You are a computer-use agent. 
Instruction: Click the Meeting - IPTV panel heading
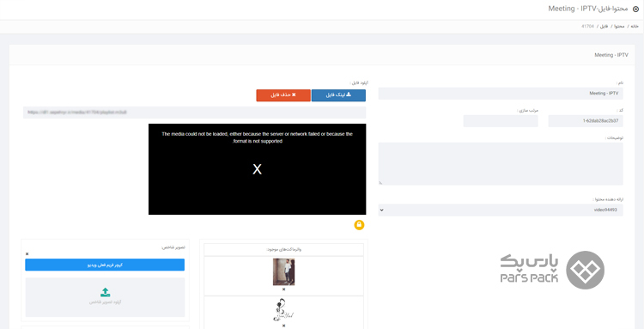(611, 55)
